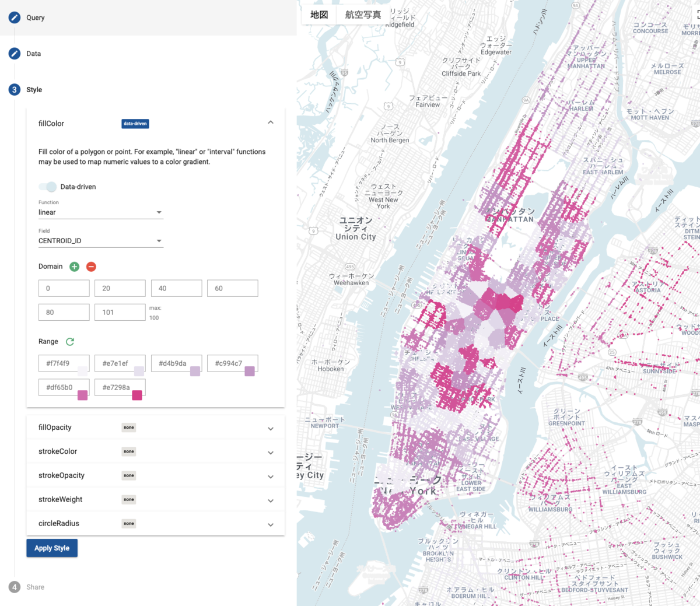The width and height of the screenshot is (700, 606).
Task: Click the MANHATTAN map label
Action: point(510,219)
